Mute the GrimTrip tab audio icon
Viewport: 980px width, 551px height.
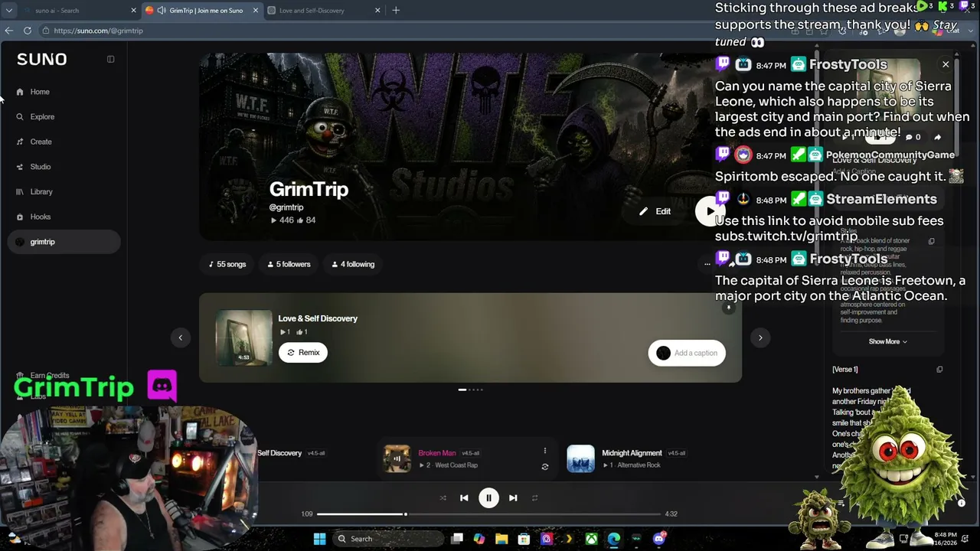pyautogui.click(x=162, y=11)
